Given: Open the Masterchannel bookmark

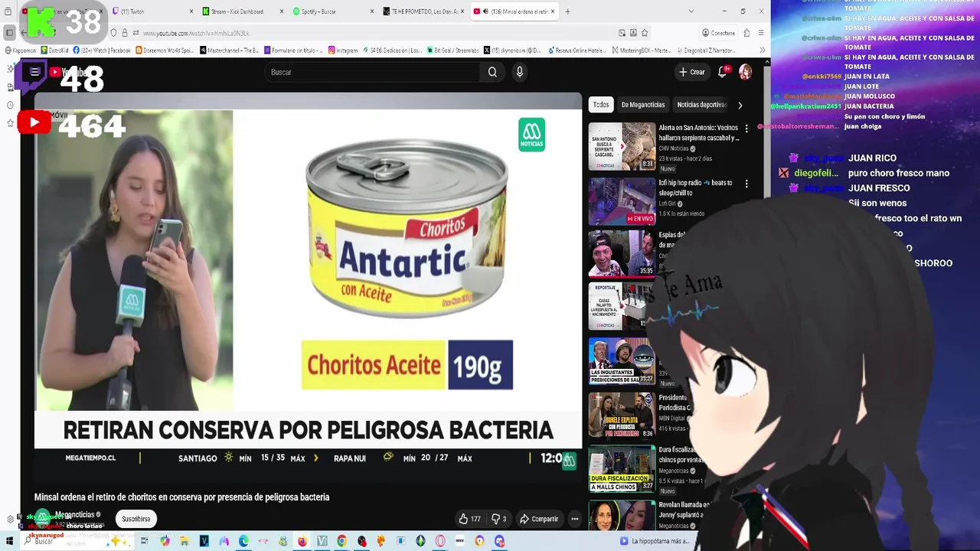Looking at the screenshot, I should pyautogui.click(x=230, y=51).
